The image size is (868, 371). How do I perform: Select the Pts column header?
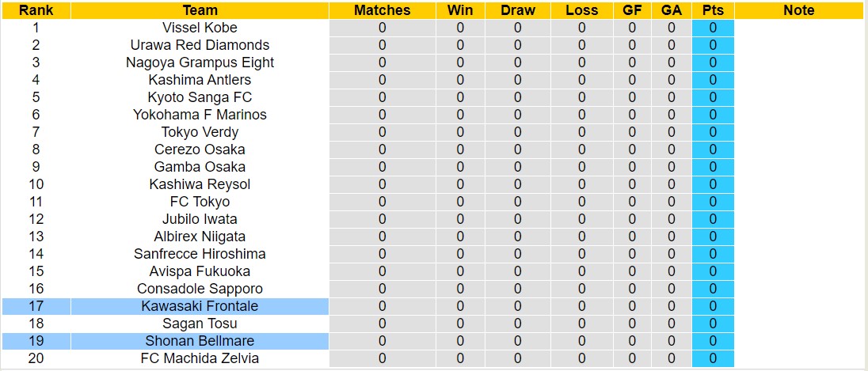713,10
